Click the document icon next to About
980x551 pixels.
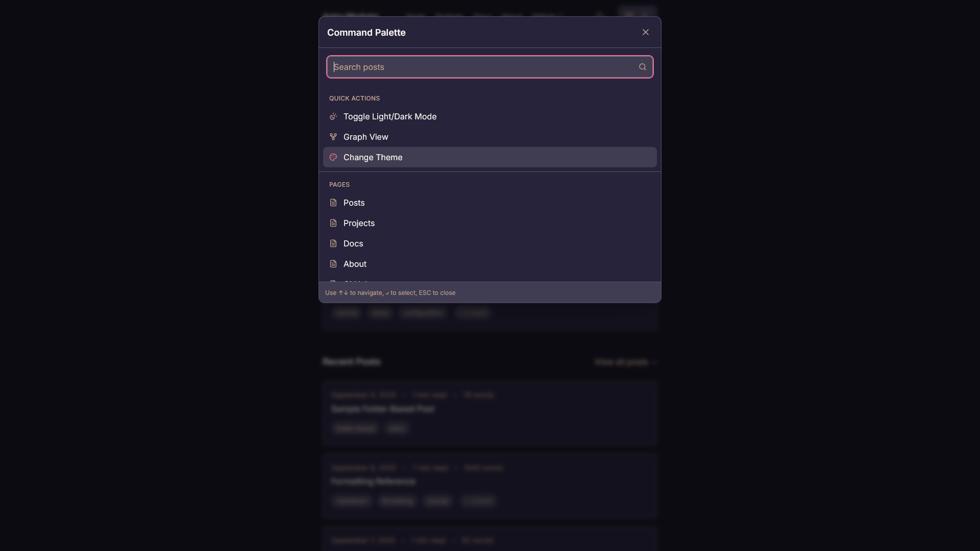333,264
